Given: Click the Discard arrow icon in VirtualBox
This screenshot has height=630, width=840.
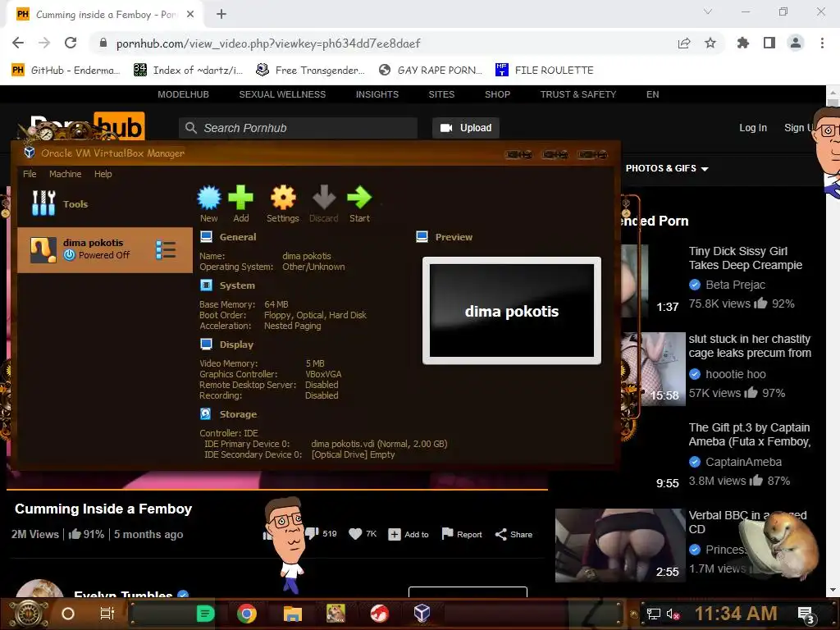Looking at the screenshot, I should 323,199.
